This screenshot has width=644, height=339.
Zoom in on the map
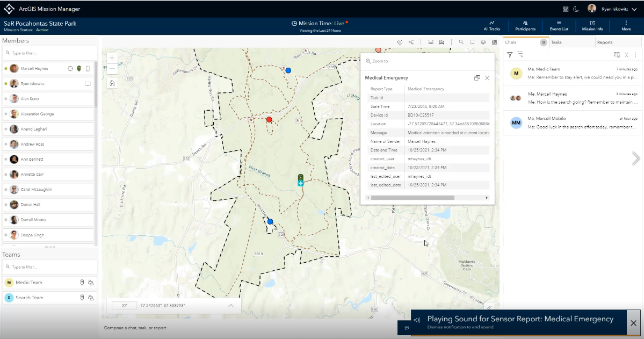[x=112, y=58]
